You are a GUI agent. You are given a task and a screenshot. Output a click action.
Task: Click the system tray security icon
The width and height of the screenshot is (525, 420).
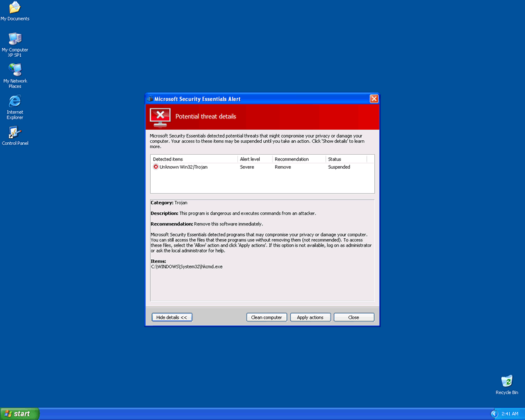[493, 413]
